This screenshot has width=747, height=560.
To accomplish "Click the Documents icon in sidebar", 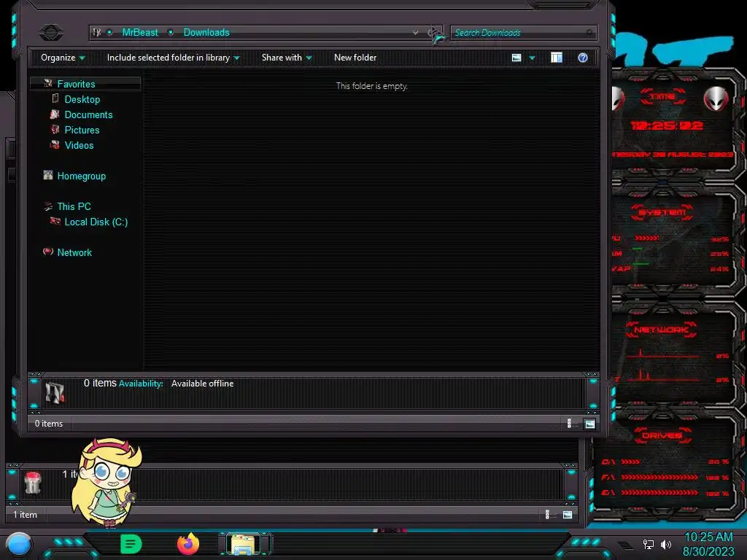I will pyautogui.click(x=55, y=114).
